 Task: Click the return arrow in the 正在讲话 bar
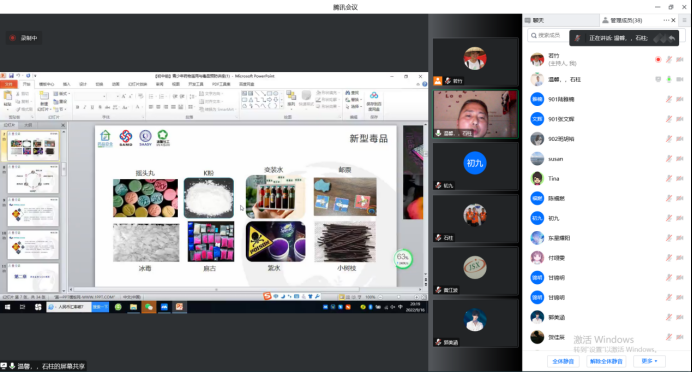(672, 38)
